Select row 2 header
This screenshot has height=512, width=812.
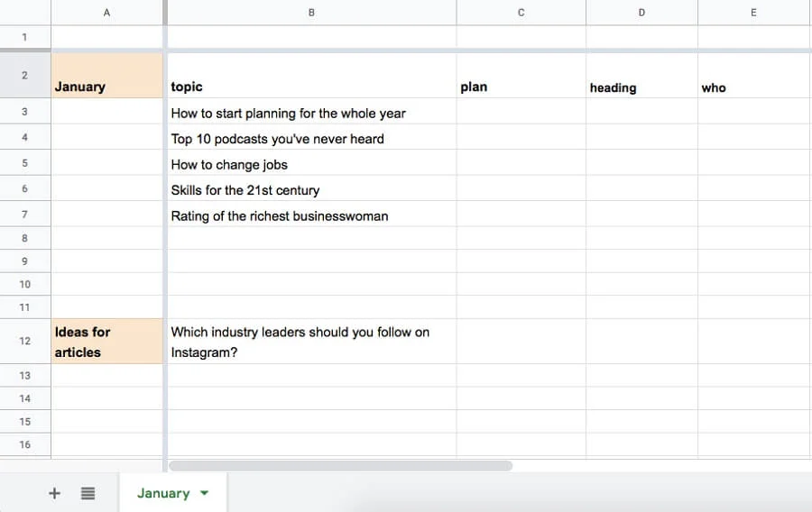(24, 75)
